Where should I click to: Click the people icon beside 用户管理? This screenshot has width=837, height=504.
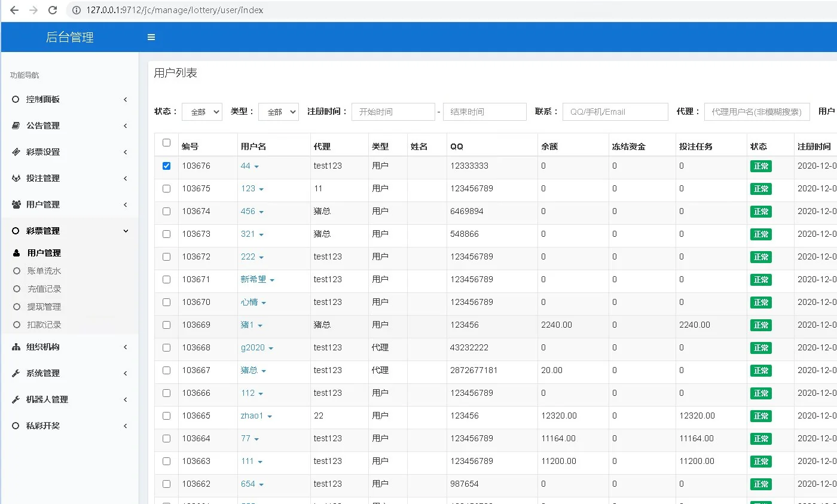pos(16,204)
